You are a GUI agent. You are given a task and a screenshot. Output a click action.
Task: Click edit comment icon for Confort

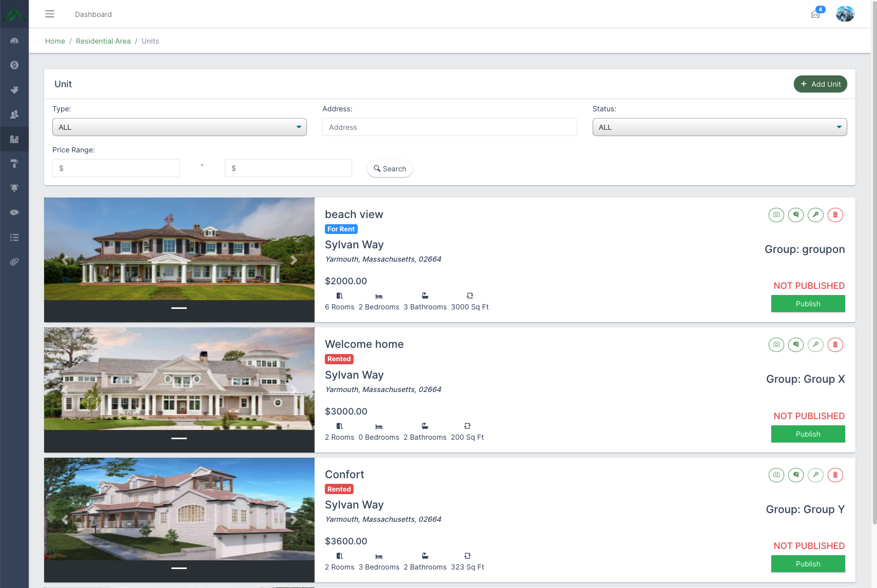[x=796, y=475]
